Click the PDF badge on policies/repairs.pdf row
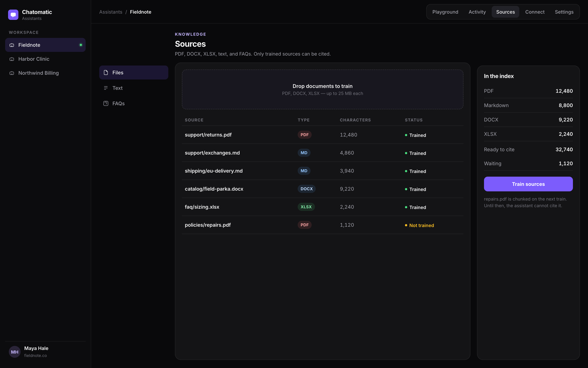Image resolution: width=588 pixels, height=368 pixels. click(x=304, y=225)
